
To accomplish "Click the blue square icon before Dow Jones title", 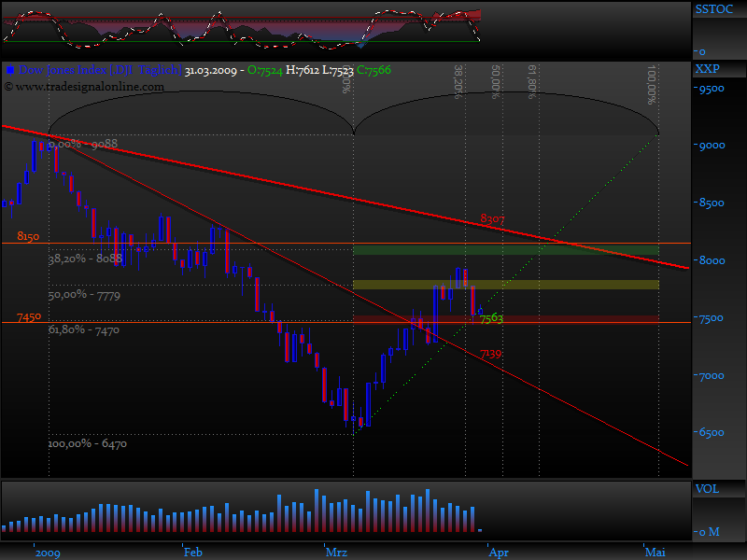I will [9, 71].
